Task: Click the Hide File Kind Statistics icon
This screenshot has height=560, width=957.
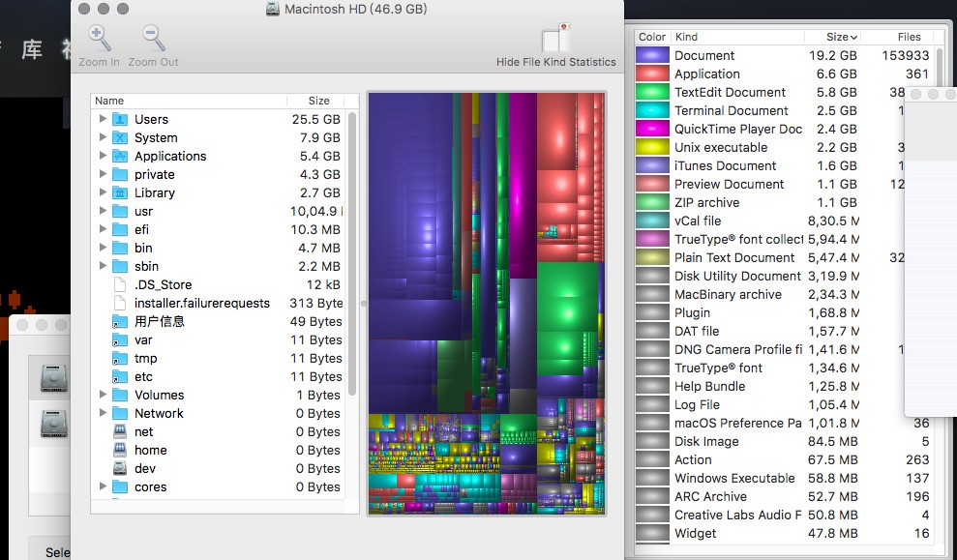Action: [556, 38]
